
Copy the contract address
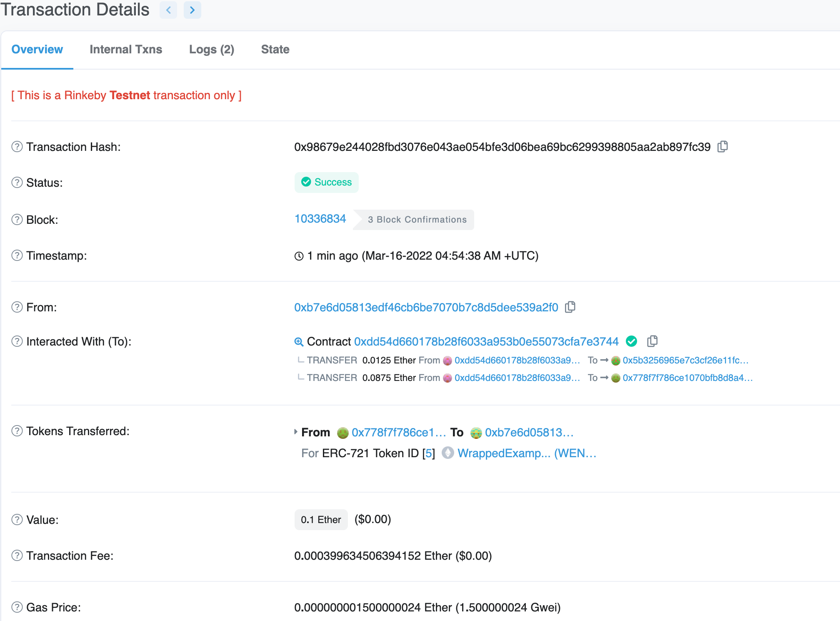pyautogui.click(x=652, y=341)
